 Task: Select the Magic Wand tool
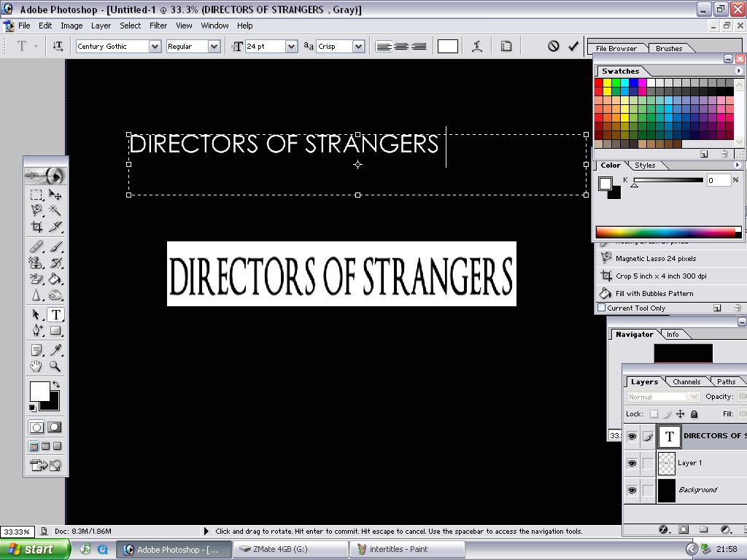pos(55,211)
